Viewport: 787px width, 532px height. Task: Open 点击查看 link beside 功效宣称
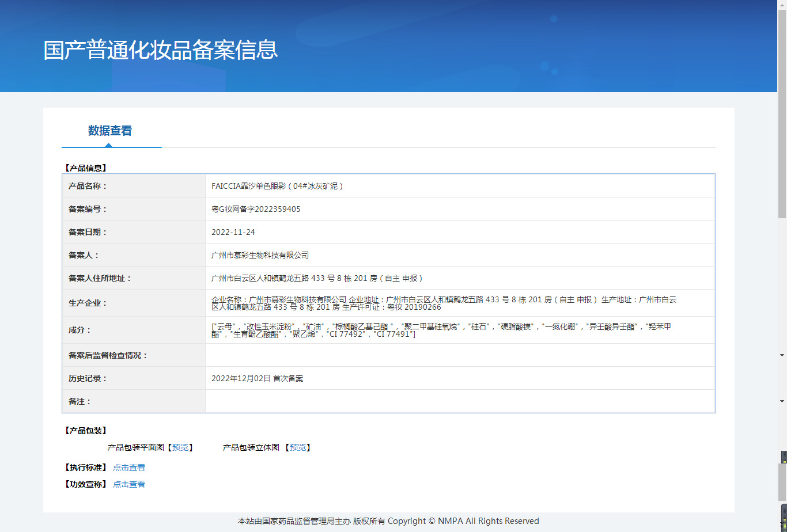(x=129, y=484)
